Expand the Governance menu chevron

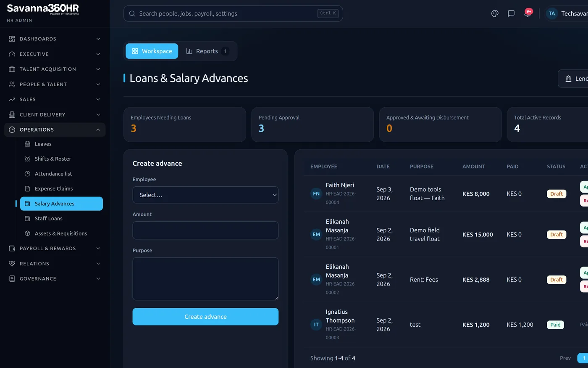point(98,278)
